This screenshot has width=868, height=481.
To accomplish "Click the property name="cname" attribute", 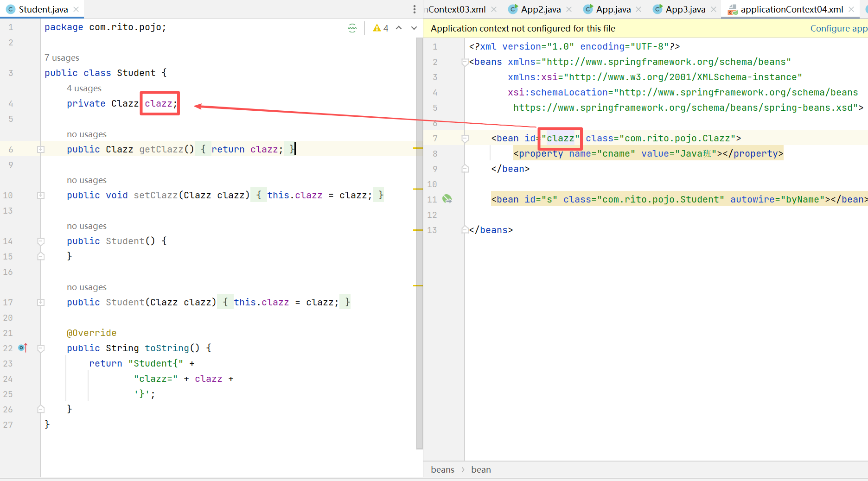I will pyautogui.click(x=602, y=153).
